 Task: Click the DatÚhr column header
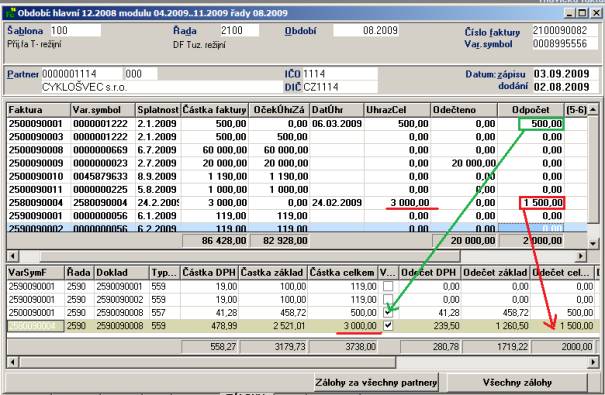(337, 110)
